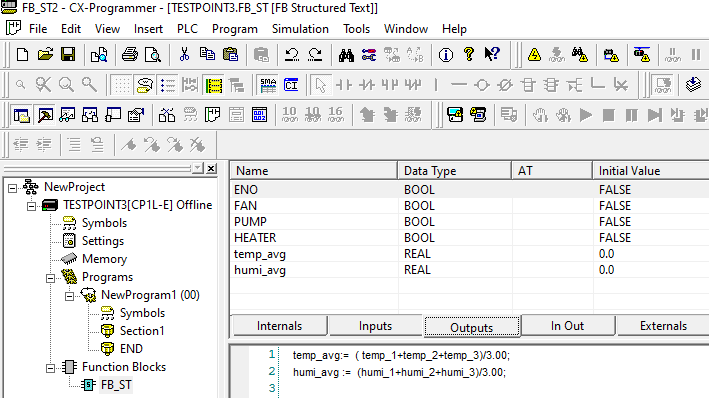Open the Tools menu
Viewport: 709px width, 398px height.
tap(356, 29)
